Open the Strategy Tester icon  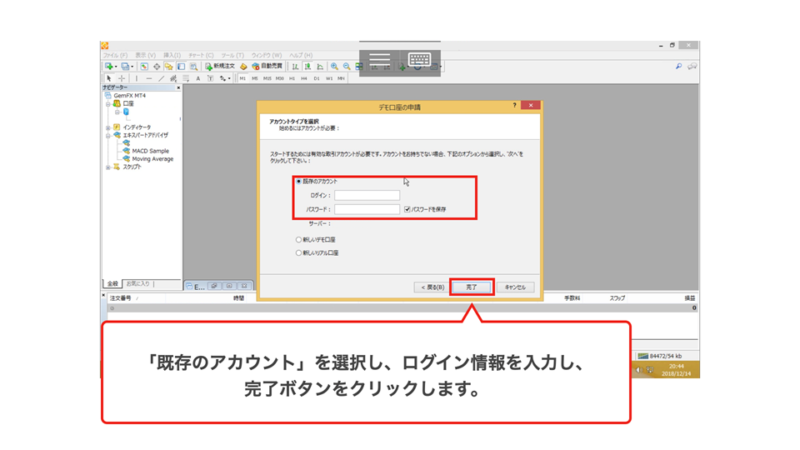(193, 66)
